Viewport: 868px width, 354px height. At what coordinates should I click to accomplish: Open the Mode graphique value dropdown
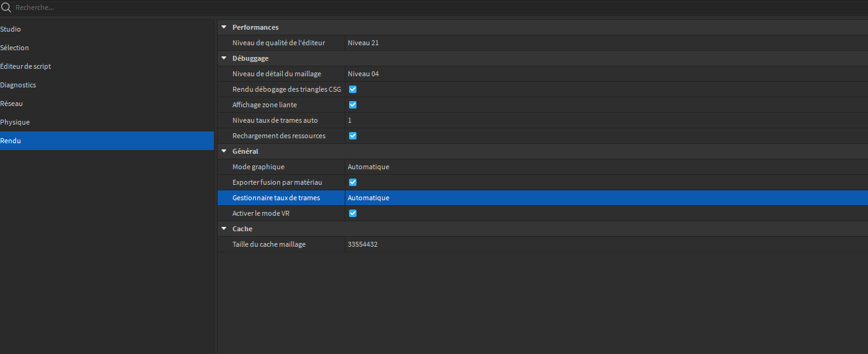(x=606, y=167)
